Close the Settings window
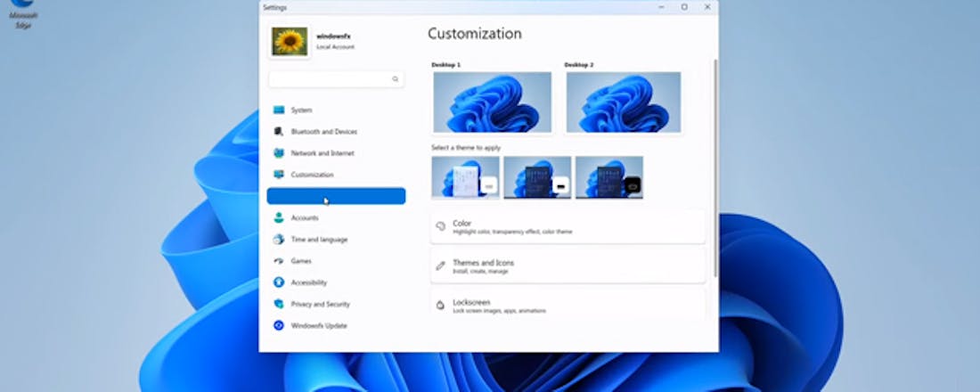Viewport: 980px width, 392px height. point(707,7)
